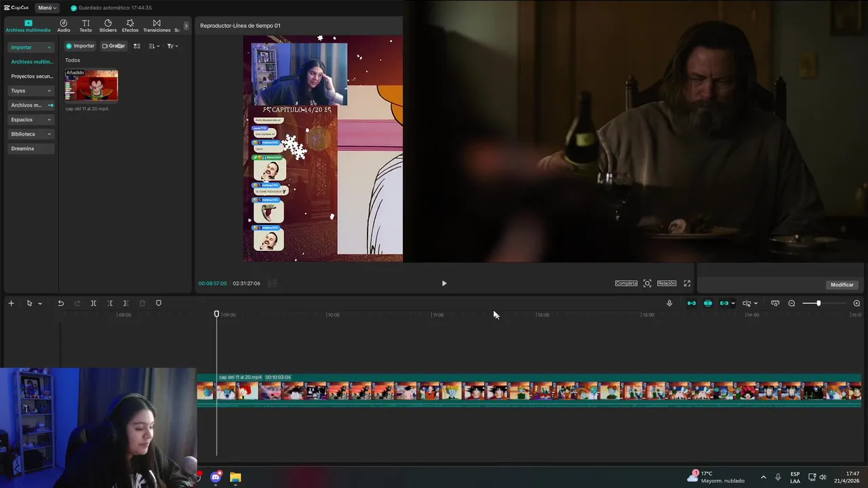Click the Modificar button
This screenshot has width=868, height=488.
coord(842,285)
